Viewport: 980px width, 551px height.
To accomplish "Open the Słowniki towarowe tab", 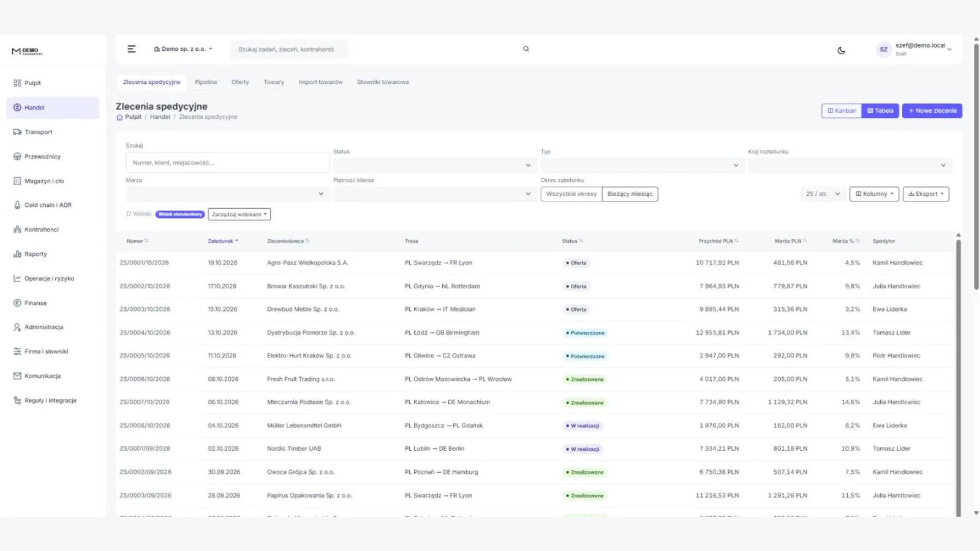I will point(383,82).
